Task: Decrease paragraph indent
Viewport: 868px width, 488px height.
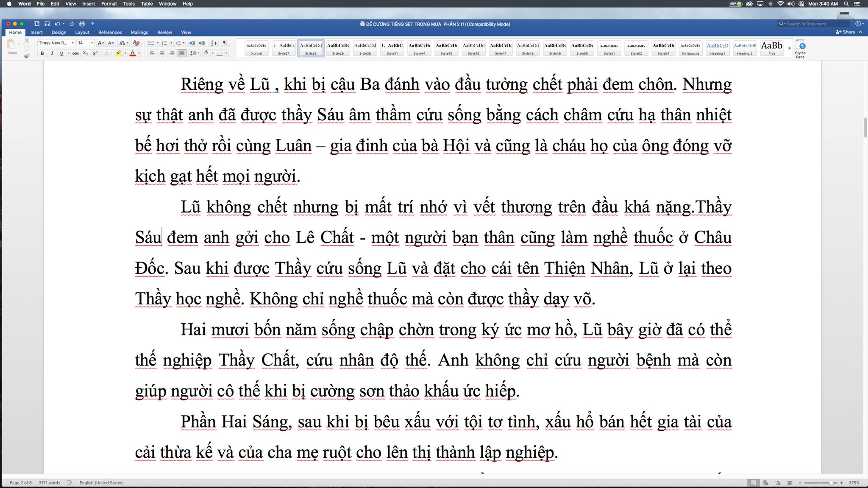Action: click(192, 43)
